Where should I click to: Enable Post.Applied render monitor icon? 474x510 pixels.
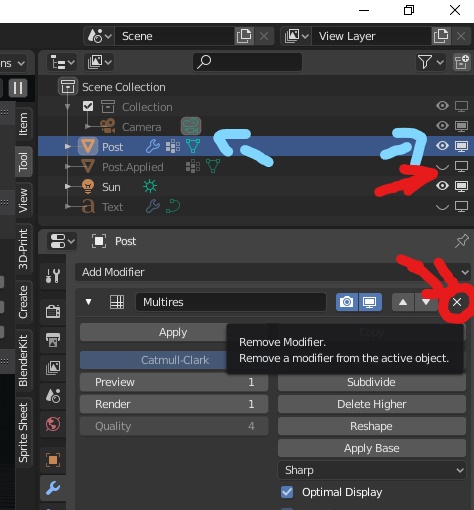[462, 167]
